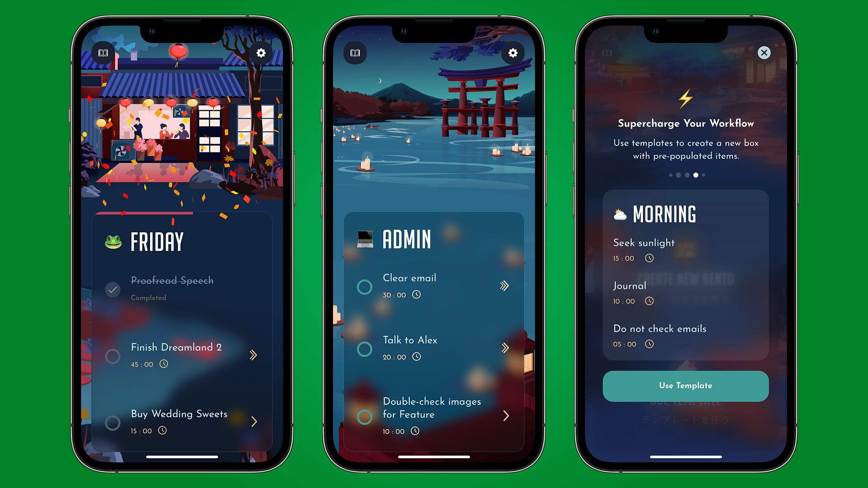Close the Supercharge Your Workflow overlay
Viewport: 868px width, 488px height.
761,53
